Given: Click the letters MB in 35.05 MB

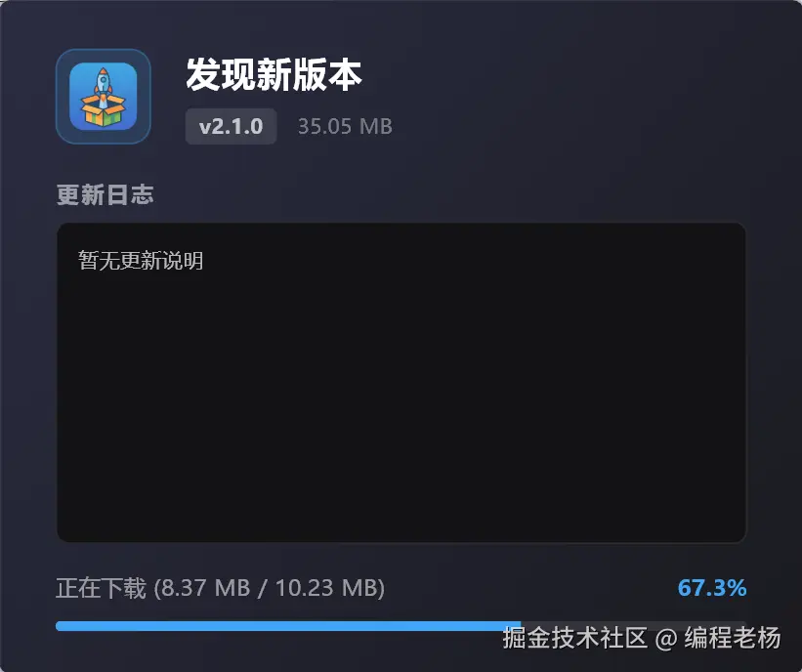Looking at the screenshot, I should 376,126.
